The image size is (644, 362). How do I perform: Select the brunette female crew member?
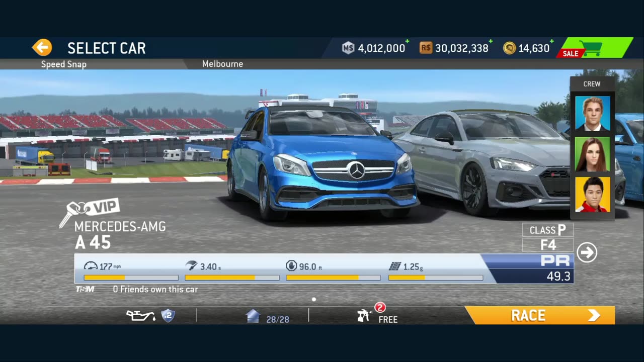click(x=592, y=154)
